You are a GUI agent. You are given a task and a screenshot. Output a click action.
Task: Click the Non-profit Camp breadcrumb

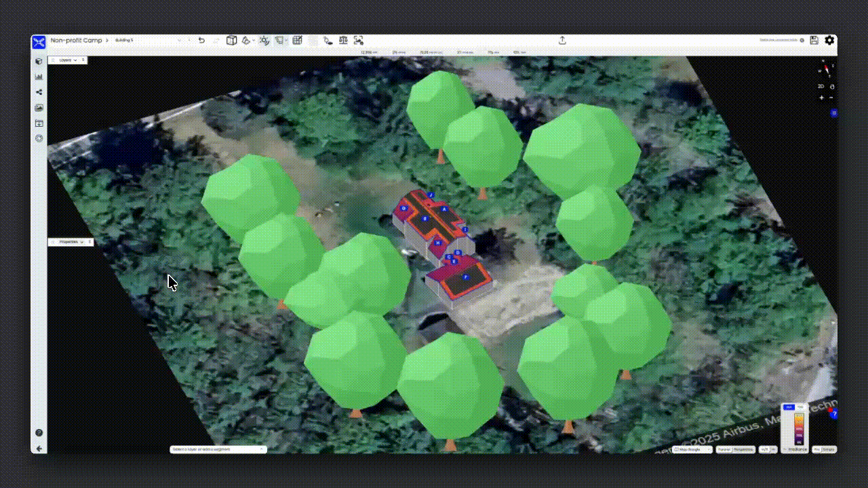point(76,41)
